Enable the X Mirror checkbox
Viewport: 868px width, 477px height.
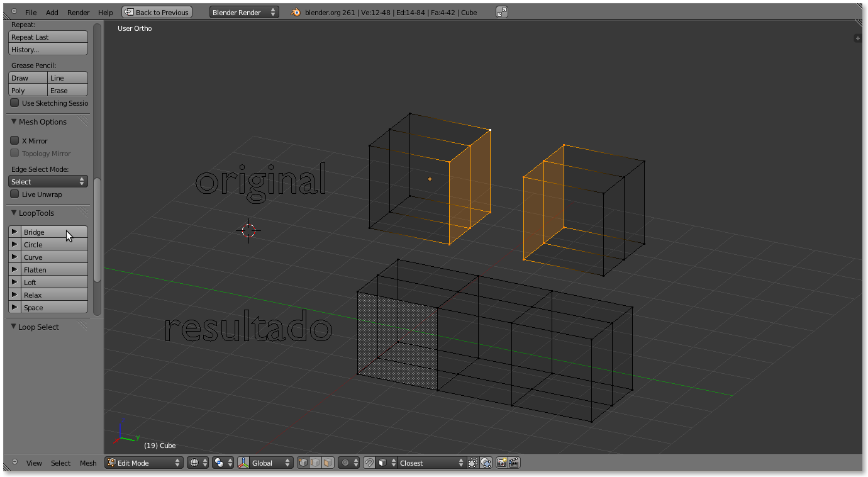coord(15,141)
